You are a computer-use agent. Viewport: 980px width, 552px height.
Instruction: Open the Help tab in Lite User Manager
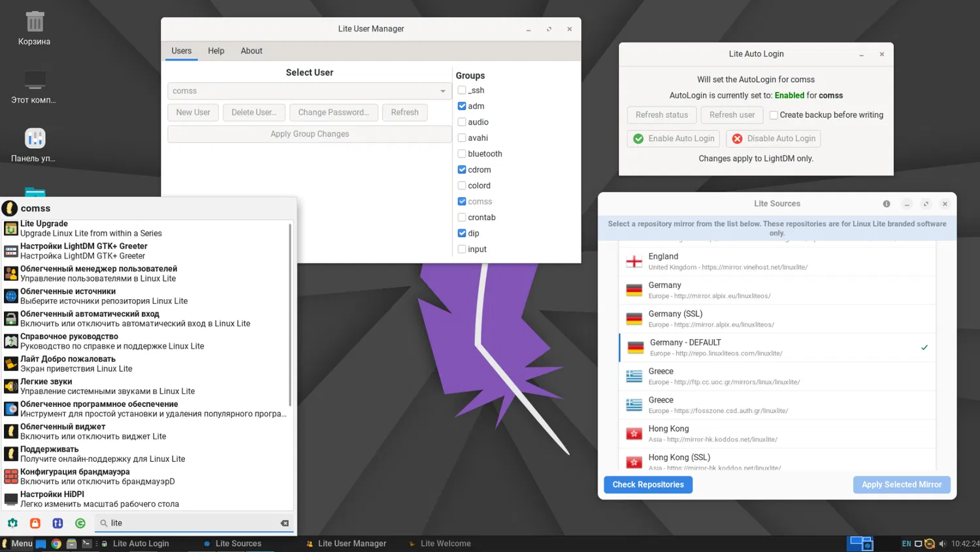pos(216,51)
